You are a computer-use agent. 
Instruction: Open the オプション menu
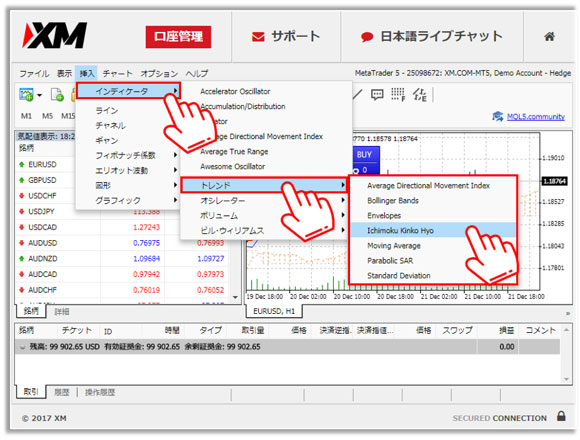pos(159,74)
